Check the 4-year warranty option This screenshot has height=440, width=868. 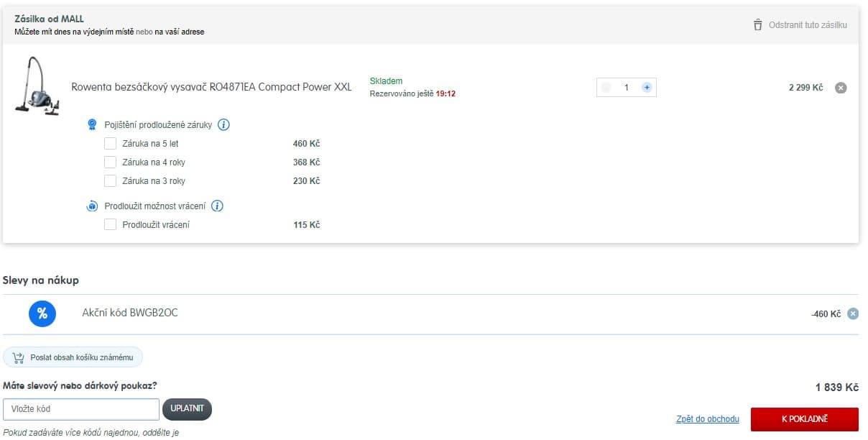pos(110,162)
